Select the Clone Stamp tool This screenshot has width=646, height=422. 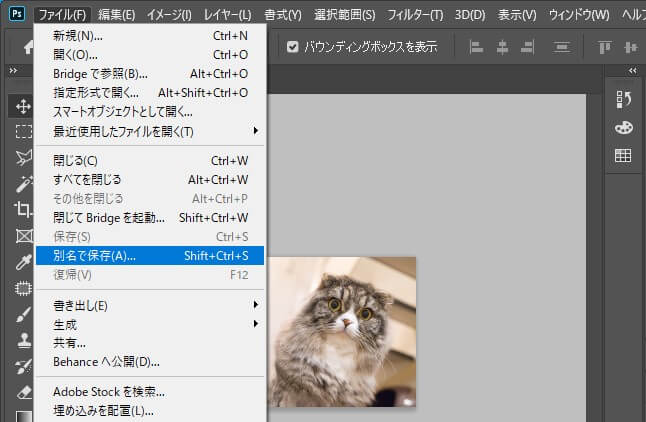(23, 340)
